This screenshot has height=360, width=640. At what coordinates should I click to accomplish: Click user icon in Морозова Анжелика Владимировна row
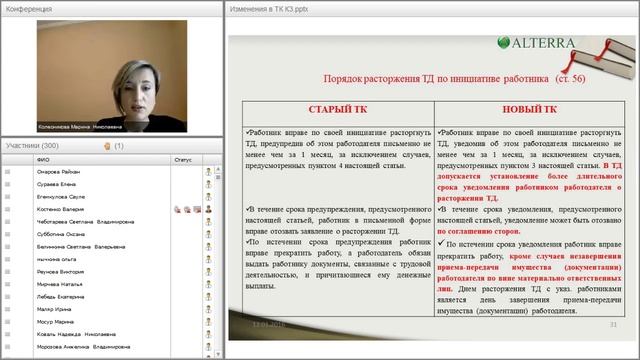click(x=208, y=347)
